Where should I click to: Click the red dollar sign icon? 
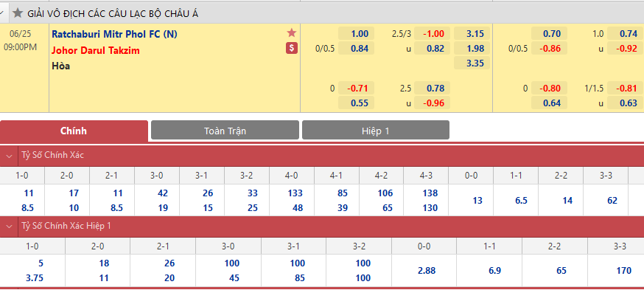[x=292, y=48]
